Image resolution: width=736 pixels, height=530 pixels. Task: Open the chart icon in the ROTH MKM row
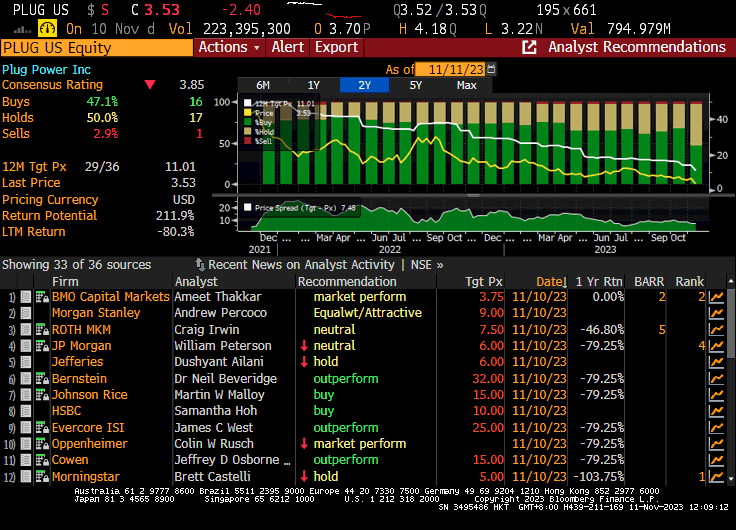click(x=716, y=330)
